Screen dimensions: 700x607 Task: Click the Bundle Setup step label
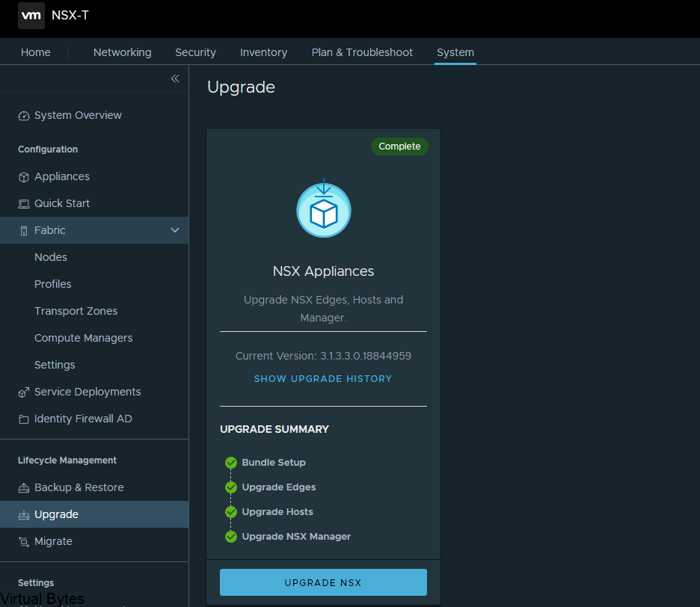point(274,463)
